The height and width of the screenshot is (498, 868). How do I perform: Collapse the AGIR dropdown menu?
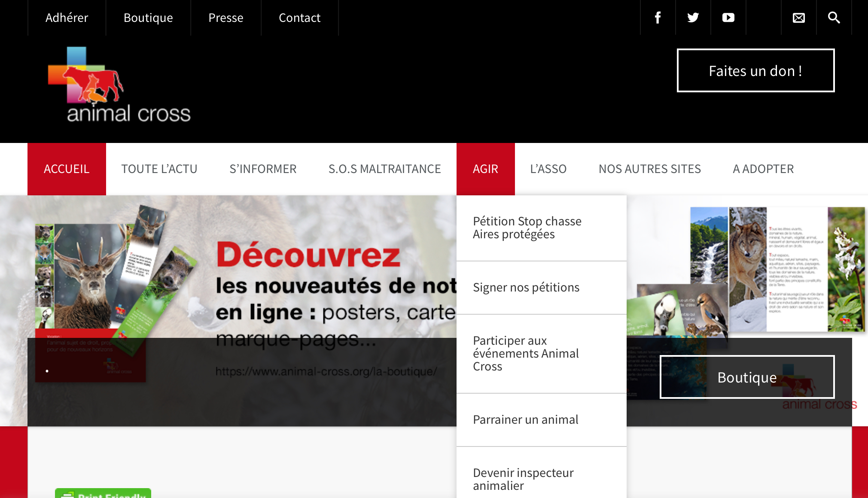tap(485, 169)
